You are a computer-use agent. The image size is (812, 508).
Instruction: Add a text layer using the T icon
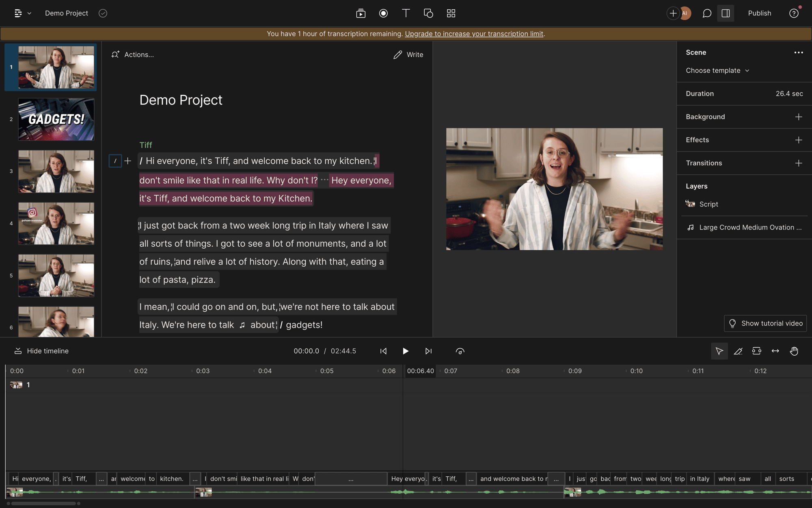click(x=406, y=13)
